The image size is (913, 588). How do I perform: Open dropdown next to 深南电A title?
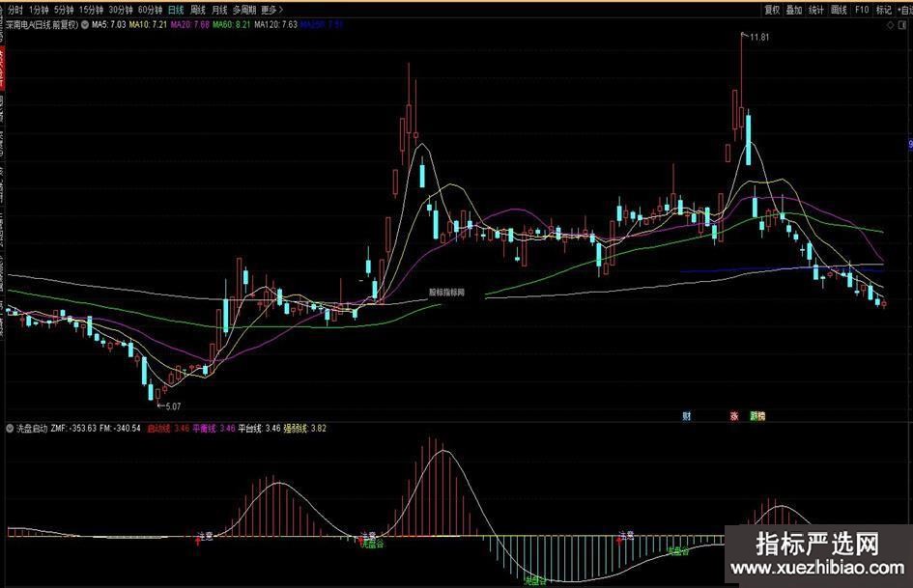[x=84, y=25]
